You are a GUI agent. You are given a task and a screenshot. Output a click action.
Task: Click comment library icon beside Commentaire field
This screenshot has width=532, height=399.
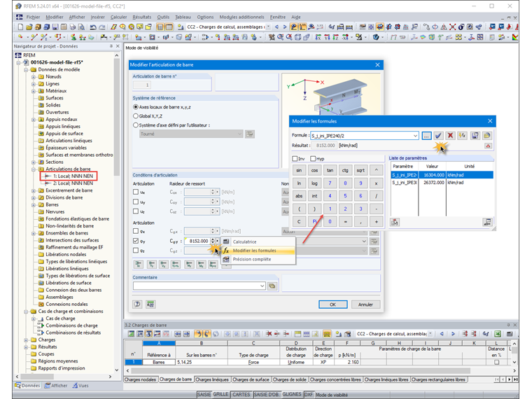click(x=272, y=286)
